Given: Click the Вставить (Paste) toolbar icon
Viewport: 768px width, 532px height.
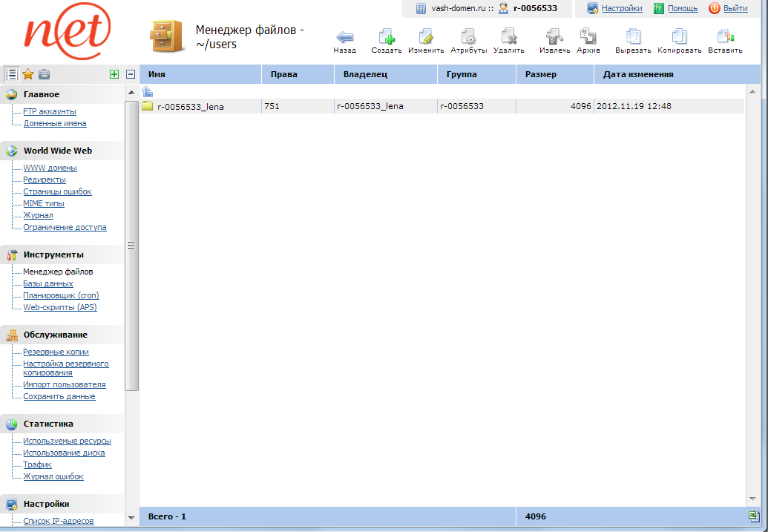Looking at the screenshot, I should click(725, 37).
